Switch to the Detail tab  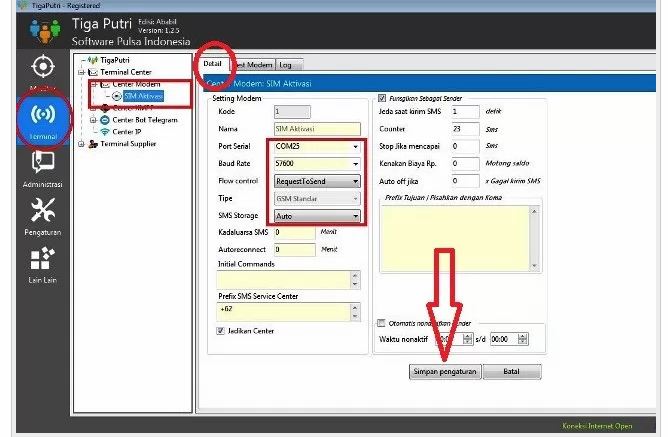(212, 64)
